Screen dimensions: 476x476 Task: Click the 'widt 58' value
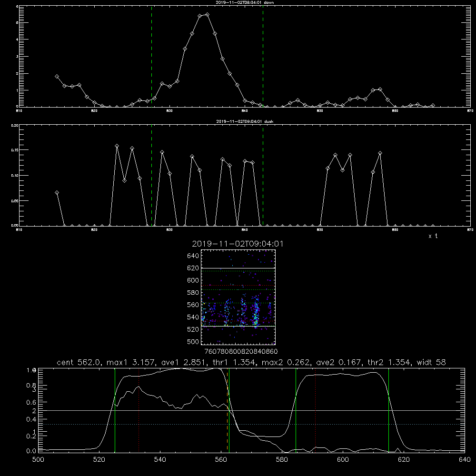(x=431, y=362)
